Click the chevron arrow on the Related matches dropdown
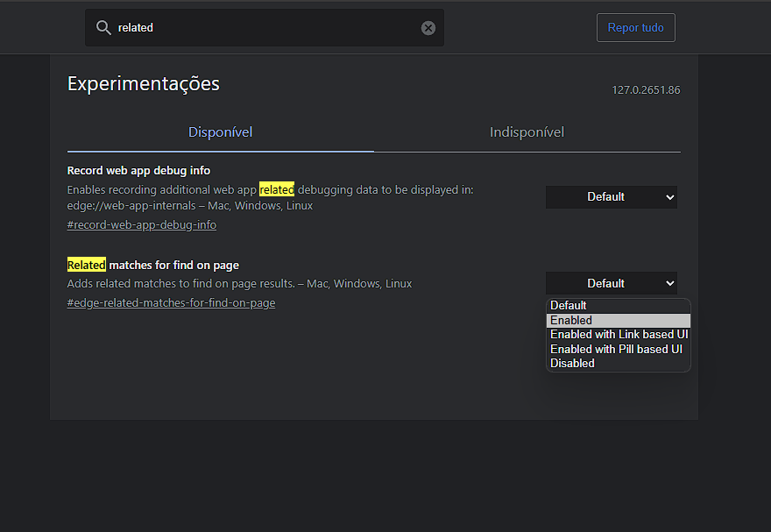Image resolution: width=771 pixels, height=532 pixels. [x=669, y=283]
